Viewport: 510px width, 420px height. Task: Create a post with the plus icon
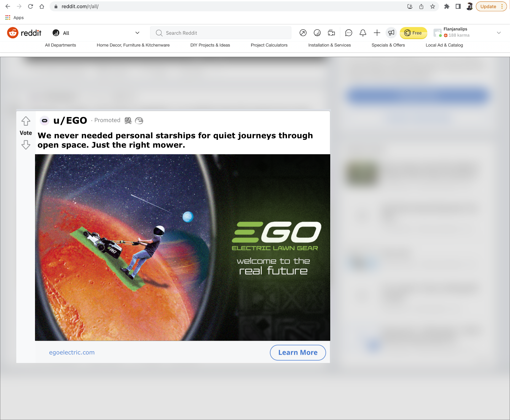click(x=377, y=33)
